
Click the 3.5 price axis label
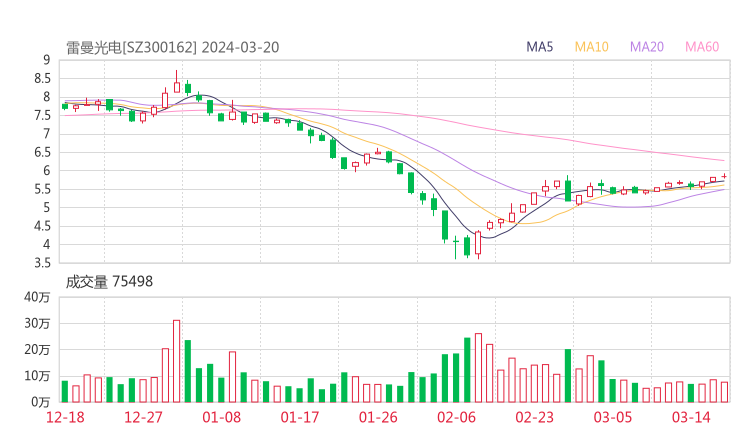pyautogui.click(x=42, y=263)
